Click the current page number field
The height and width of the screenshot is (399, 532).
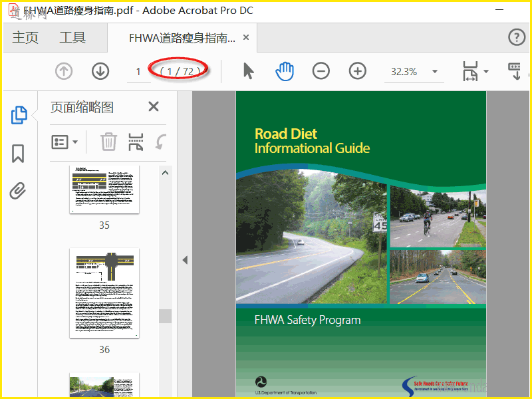pyautogui.click(x=138, y=72)
